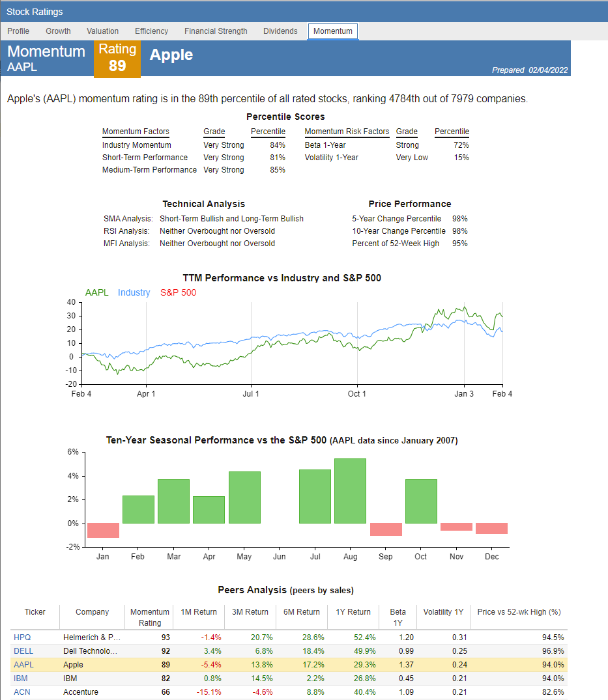Click IBM's 0.45 beta value
Image resolution: width=608 pixels, height=700 pixels.
[406, 678]
